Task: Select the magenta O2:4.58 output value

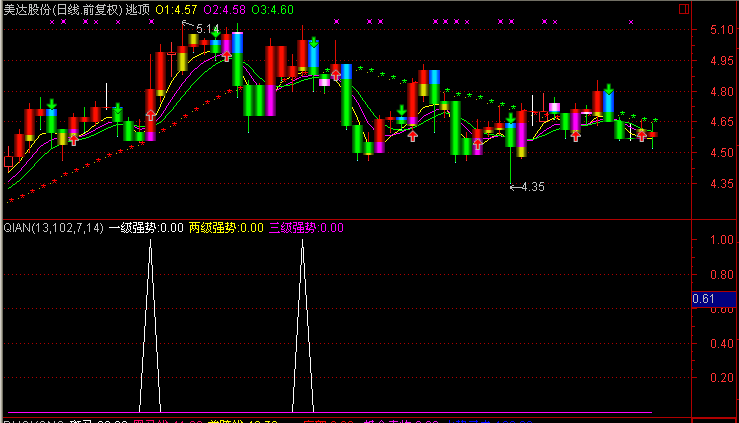Action: (x=225, y=8)
